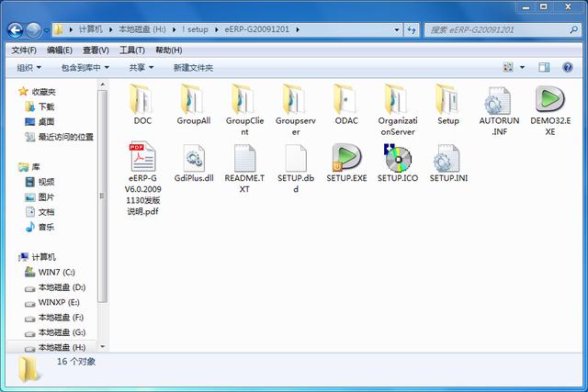Viewport: 588px width, 392px height.
Task: Select the README.TXT document
Action: click(x=244, y=159)
